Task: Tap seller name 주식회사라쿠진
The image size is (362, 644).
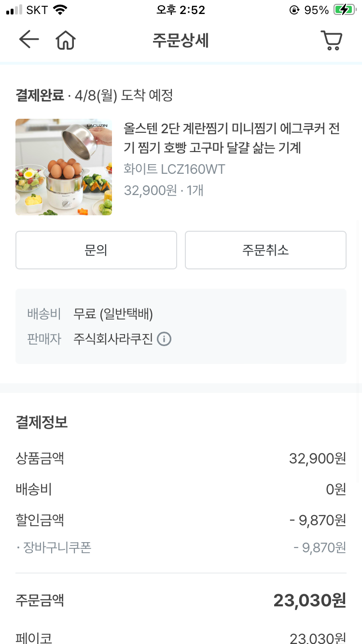Action: [113, 339]
